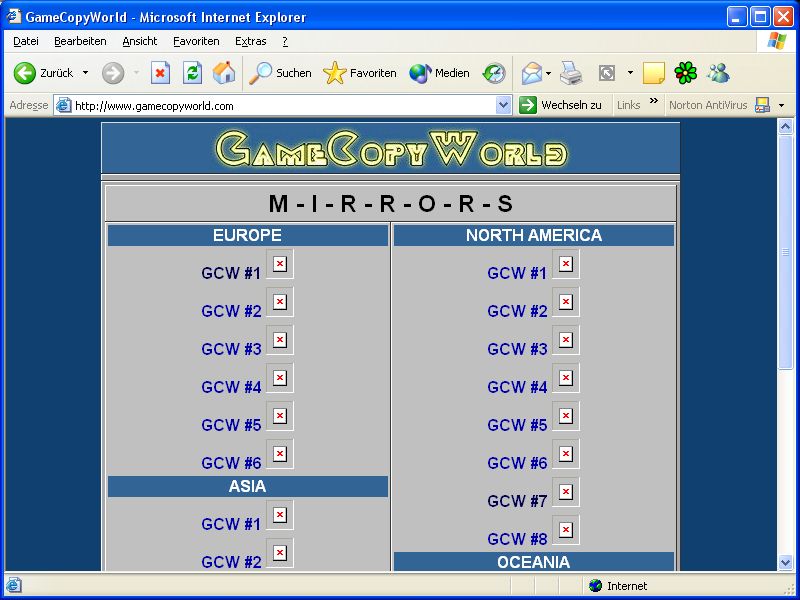The width and height of the screenshot is (800, 600).
Task: Refresh the page using the green arrows icon
Action: [x=192, y=73]
